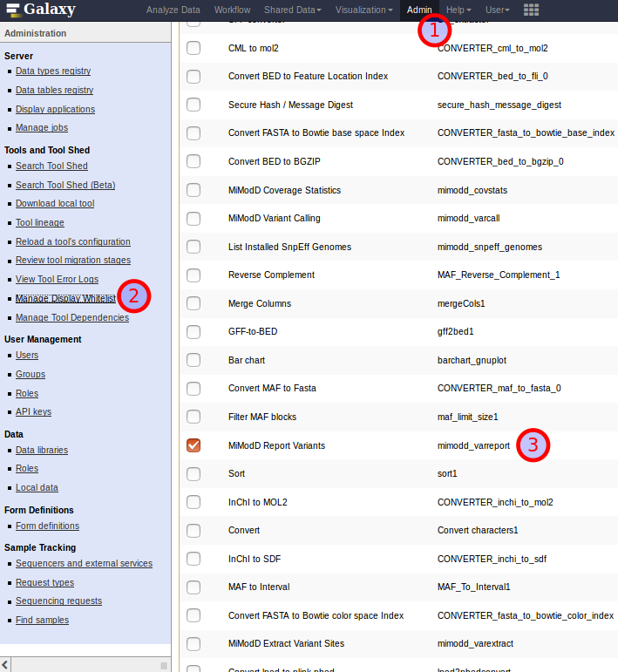Click Download local tool link
This screenshot has height=672, width=618.
[55, 204]
